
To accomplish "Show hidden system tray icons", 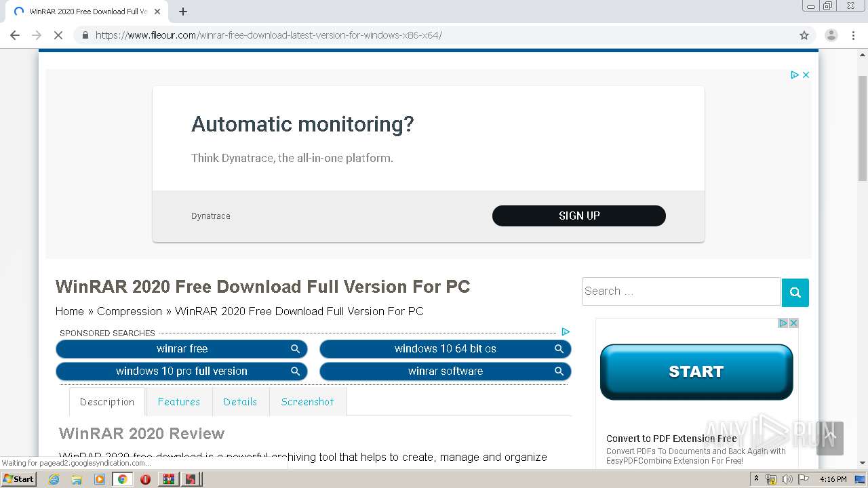I will (x=756, y=479).
